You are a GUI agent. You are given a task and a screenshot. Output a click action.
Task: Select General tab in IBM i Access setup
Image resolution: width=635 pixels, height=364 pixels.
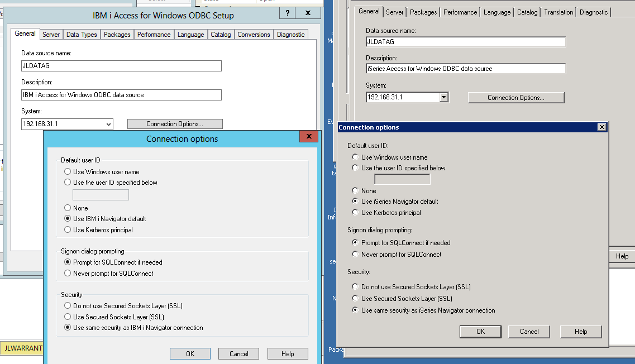[x=25, y=33]
